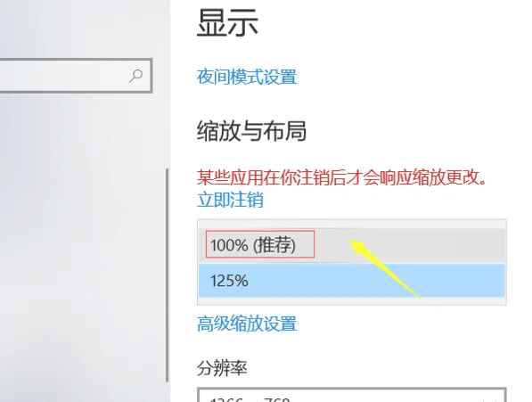Click the magnifier search icon
Image resolution: width=532 pixels, height=402 pixels.
point(135,75)
